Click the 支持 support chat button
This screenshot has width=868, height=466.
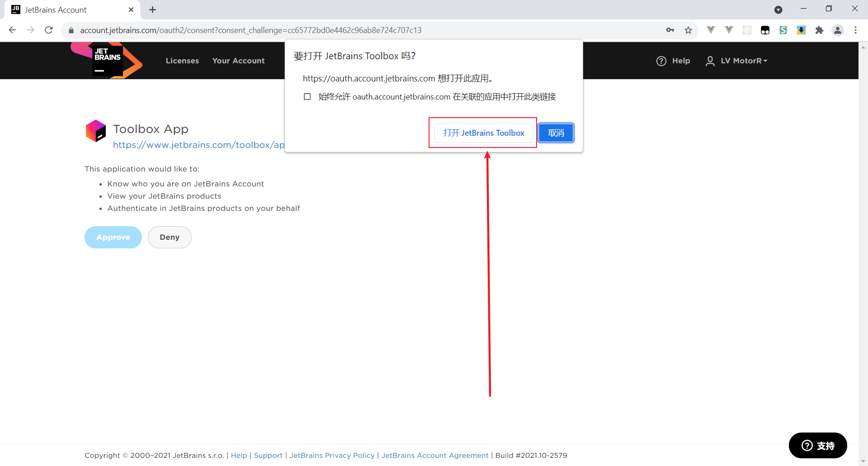[x=818, y=446]
